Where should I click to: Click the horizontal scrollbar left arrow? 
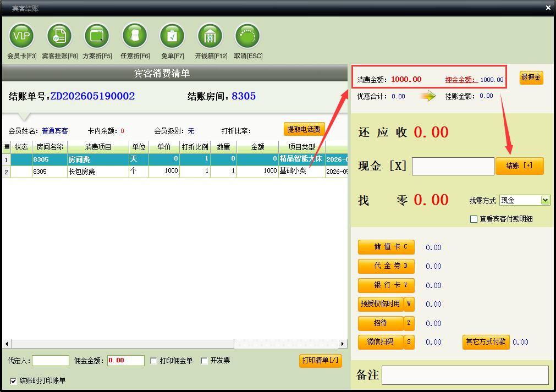tap(7, 344)
